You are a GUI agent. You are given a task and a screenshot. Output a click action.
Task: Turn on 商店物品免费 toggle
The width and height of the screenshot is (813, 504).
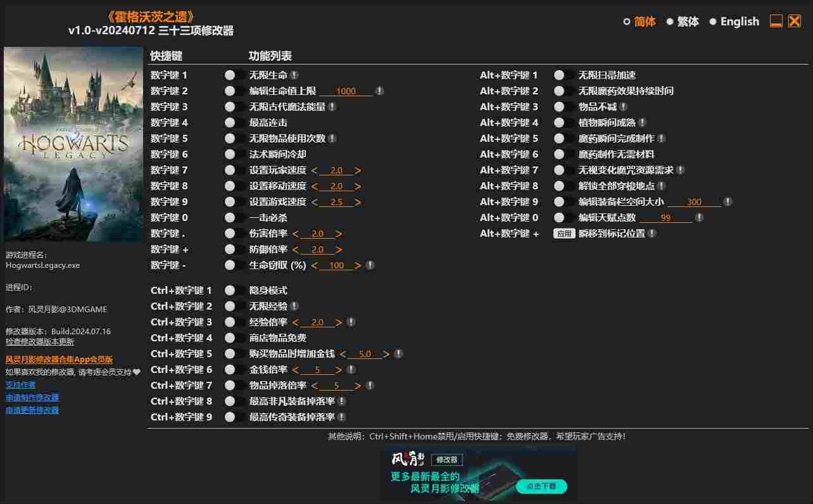(x=235, y=337)
